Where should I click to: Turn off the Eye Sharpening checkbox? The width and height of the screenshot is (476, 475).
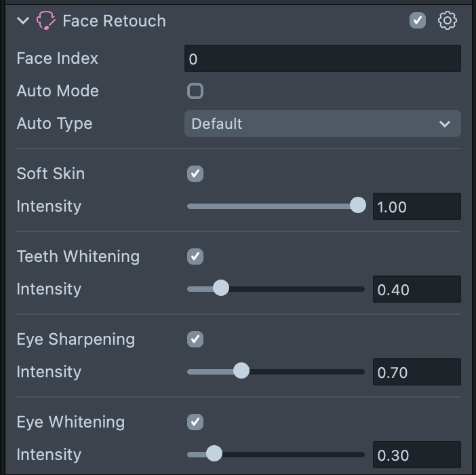pyautogui.click(x=195, y=339)
